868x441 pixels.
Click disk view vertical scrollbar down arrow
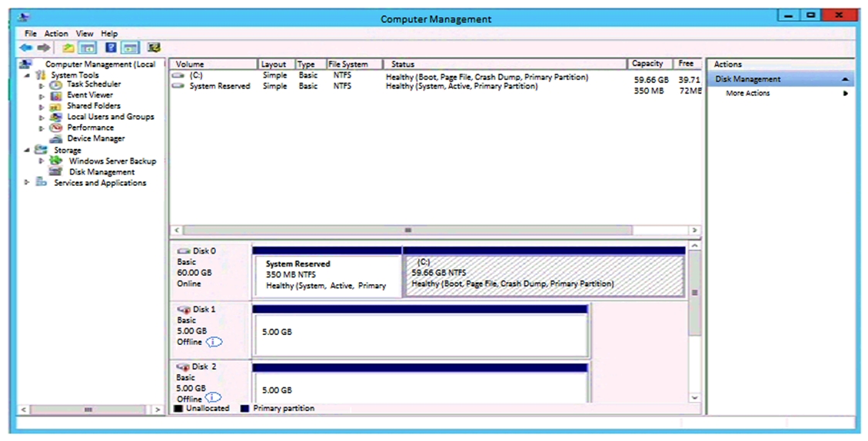click(694, 397)
